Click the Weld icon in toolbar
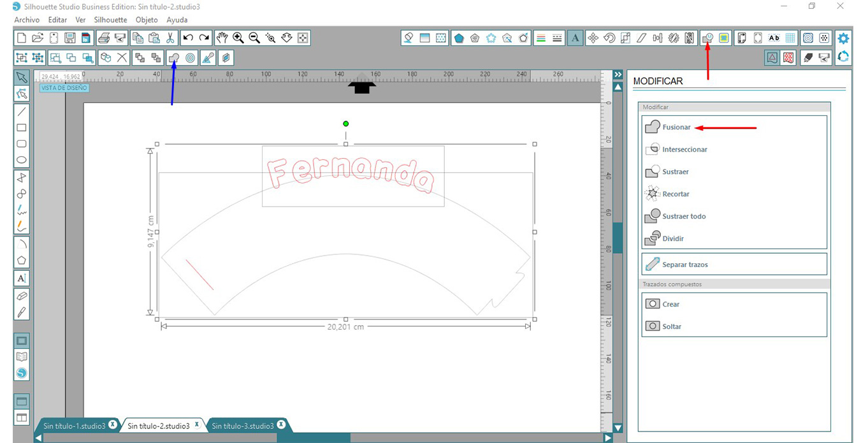The image size is (868, 443). point(174,57)
